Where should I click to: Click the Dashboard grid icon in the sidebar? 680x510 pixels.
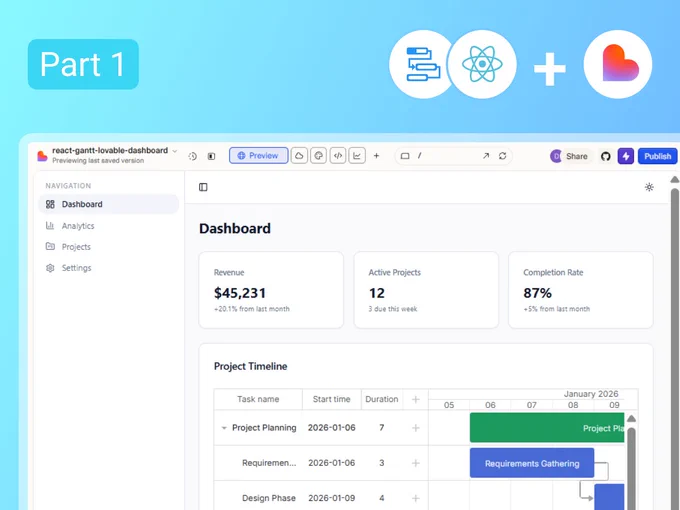pos(50,204)
